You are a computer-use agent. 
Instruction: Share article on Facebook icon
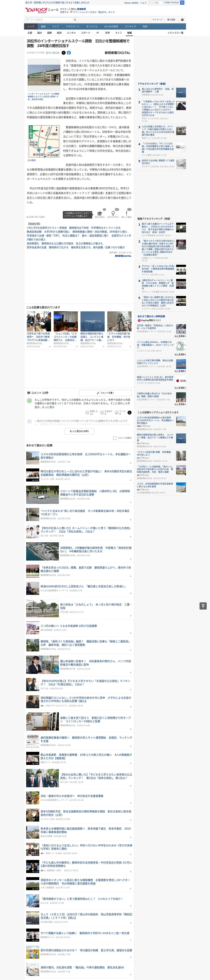tap(69, 53)
